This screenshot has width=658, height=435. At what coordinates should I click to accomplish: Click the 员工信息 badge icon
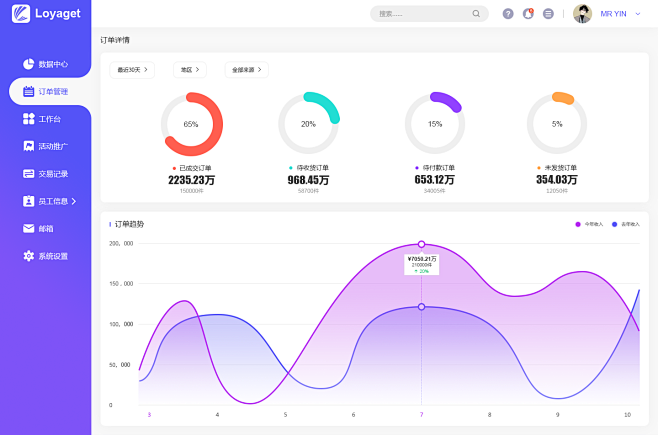pos(28,201)
